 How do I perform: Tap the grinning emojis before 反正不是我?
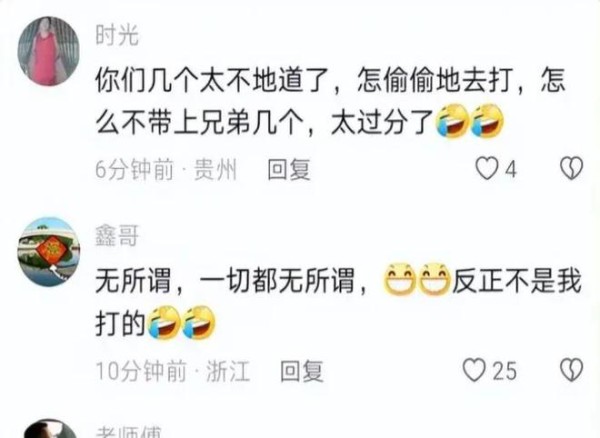417,280
